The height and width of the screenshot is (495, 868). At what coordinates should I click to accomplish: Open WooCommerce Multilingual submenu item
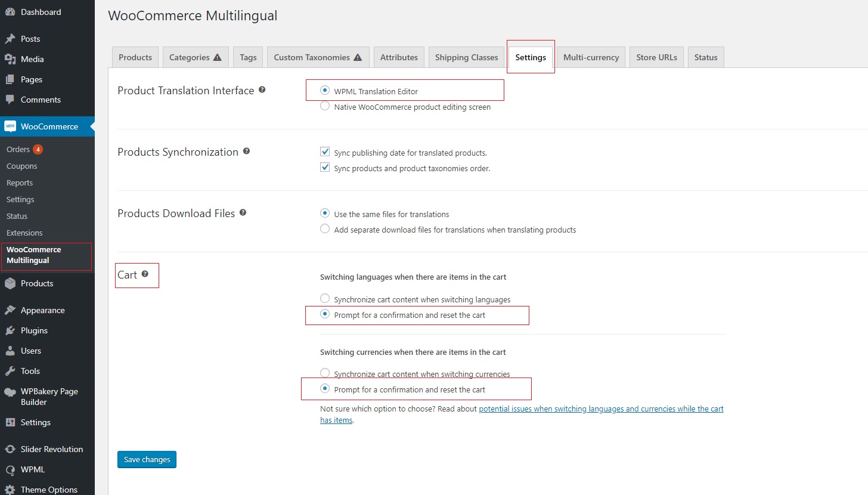click(x=34, y=255)
